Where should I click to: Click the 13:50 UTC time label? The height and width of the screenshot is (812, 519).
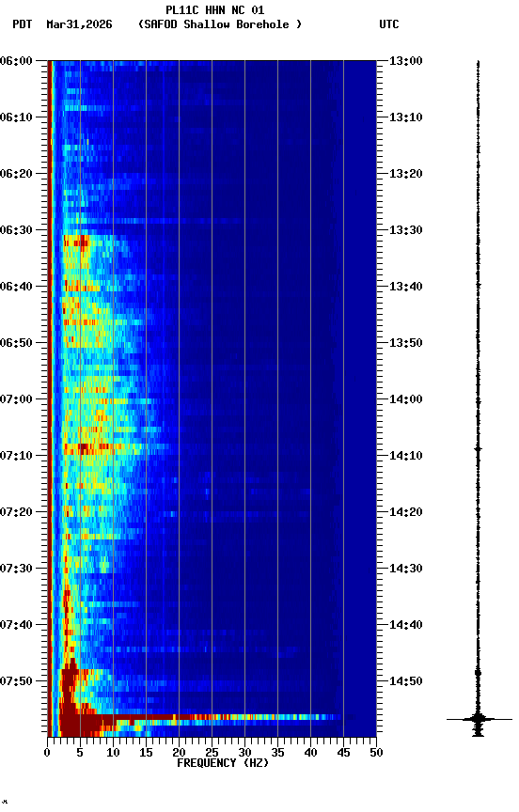[x=406, y=343]
